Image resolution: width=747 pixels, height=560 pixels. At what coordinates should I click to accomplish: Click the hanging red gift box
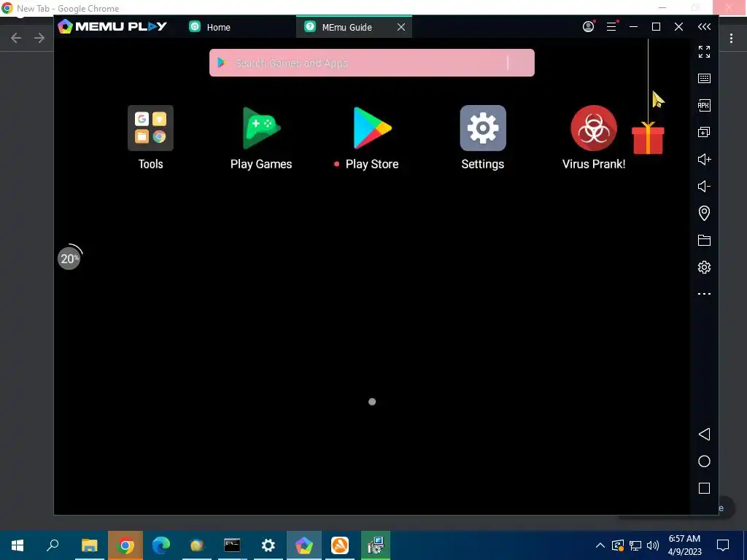(x=648, y=138)
